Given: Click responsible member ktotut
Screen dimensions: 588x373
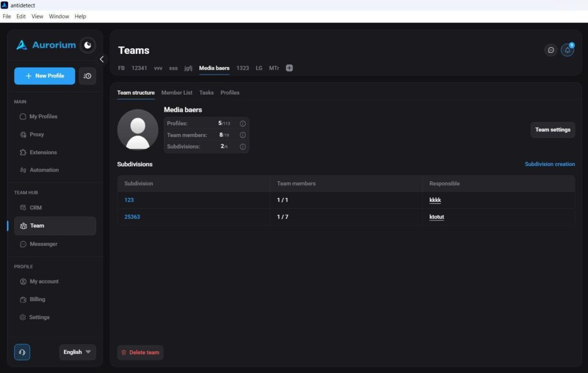Looking at the screenshot, I should 436,217.
